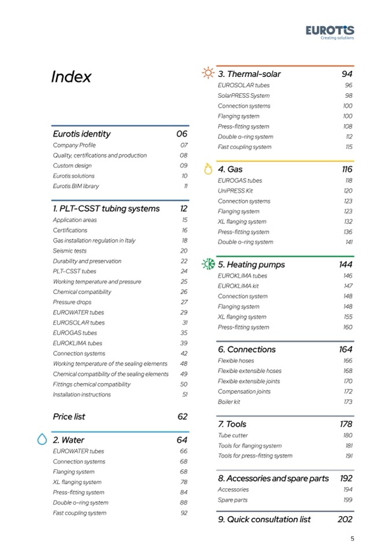Open the UniPRESS Kit entry

point(235,190)
